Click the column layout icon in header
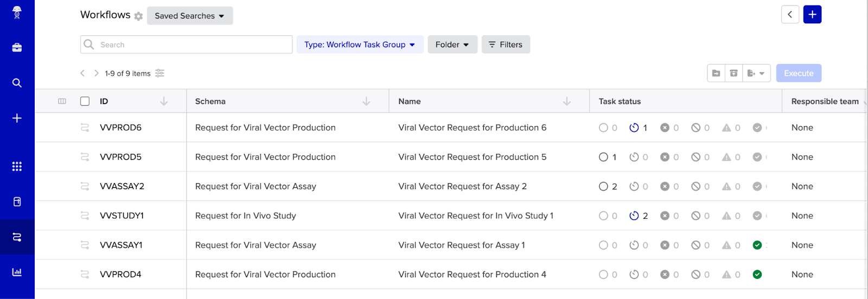Screen dimensions: 868x299 [x=62, y=101]
